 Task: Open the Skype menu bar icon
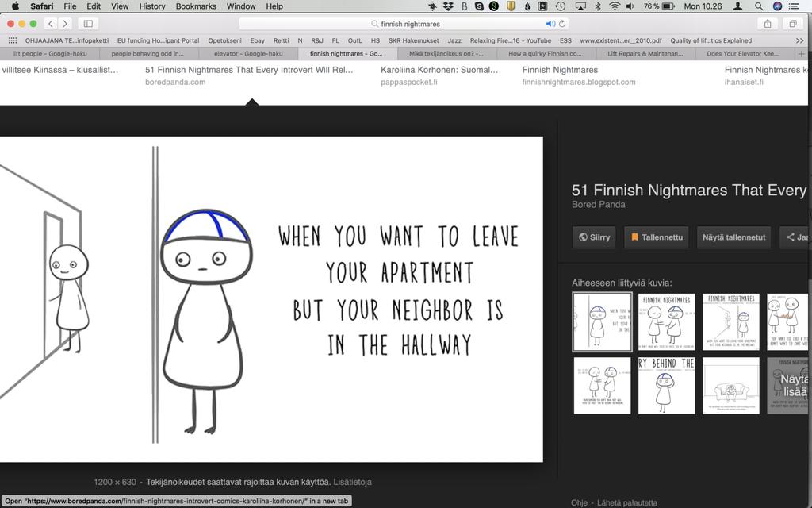pyautogui.click(x=479, y=6)
